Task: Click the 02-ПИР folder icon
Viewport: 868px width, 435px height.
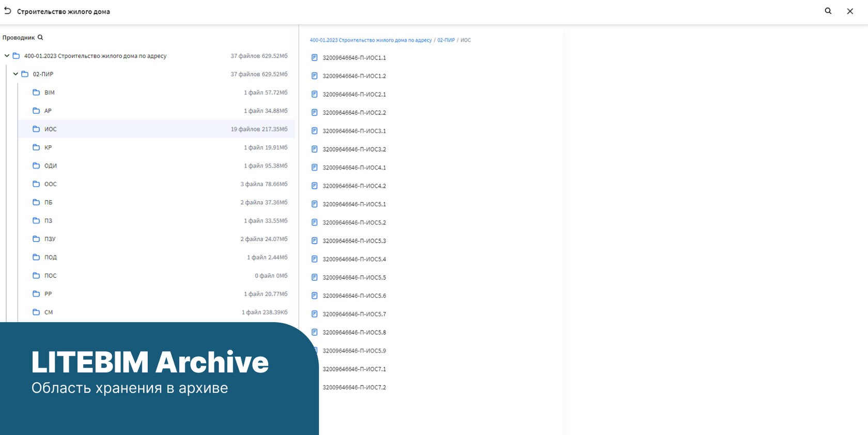Action: (x=25, y=74)
